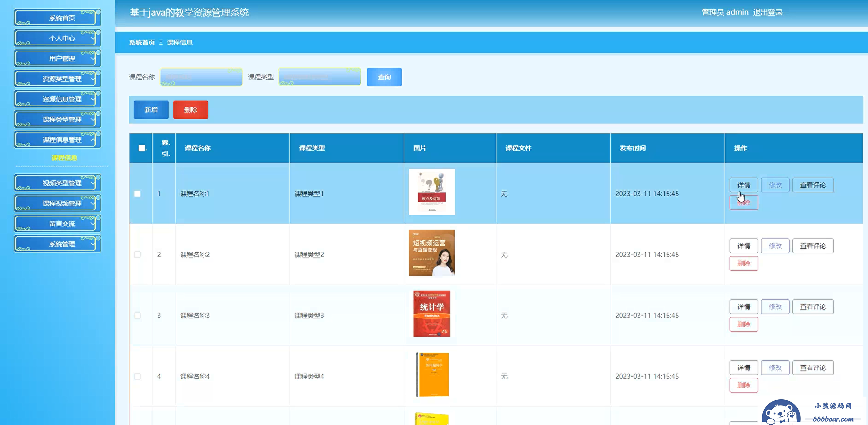The height and width of the screenshot is (425, 868).
Task: Click the blue 新增 button
Action: point(151,110)
